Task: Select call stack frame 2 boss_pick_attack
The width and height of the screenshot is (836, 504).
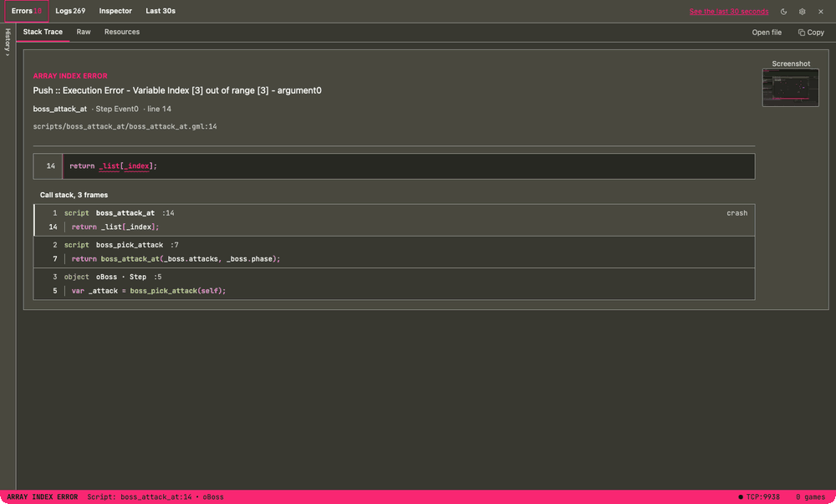Action: click(x=394, y=252)
